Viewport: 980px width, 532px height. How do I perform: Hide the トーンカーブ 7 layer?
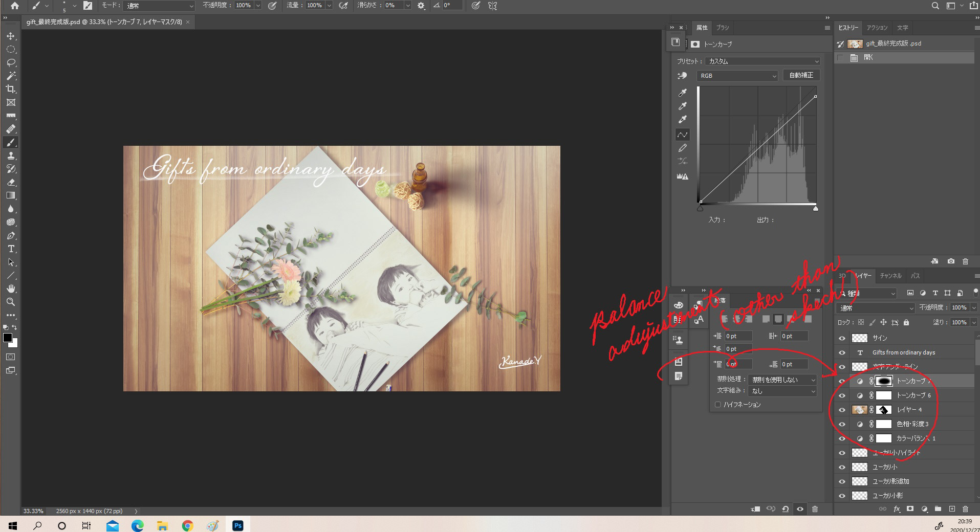[x=842, y=381]
